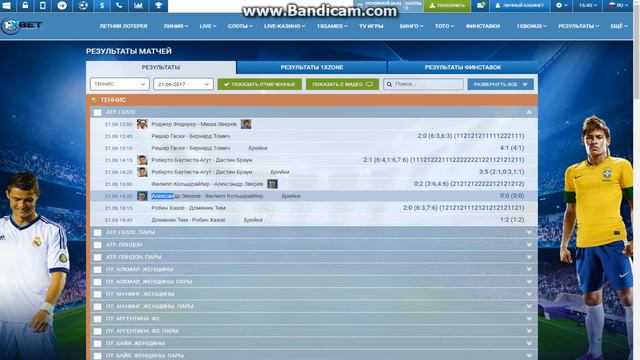Tick the ATP Галле. Пары checkbox
640x360 pixels.
point(97,233)
